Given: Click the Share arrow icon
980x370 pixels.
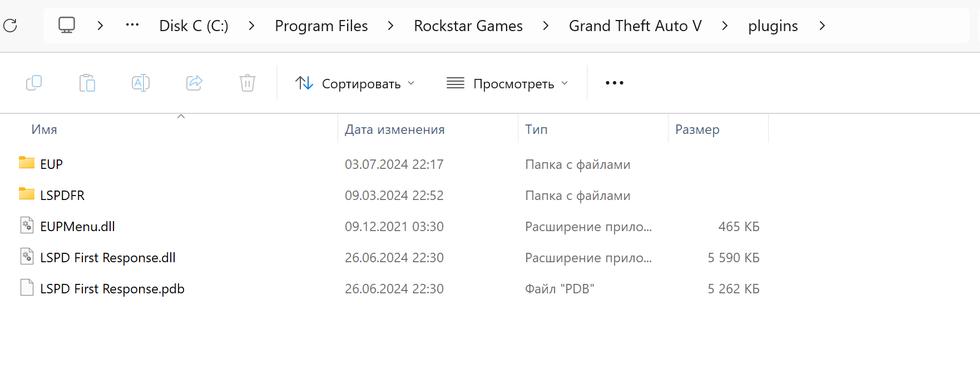Looking at the screenshot, I should (x=194, y=83).
